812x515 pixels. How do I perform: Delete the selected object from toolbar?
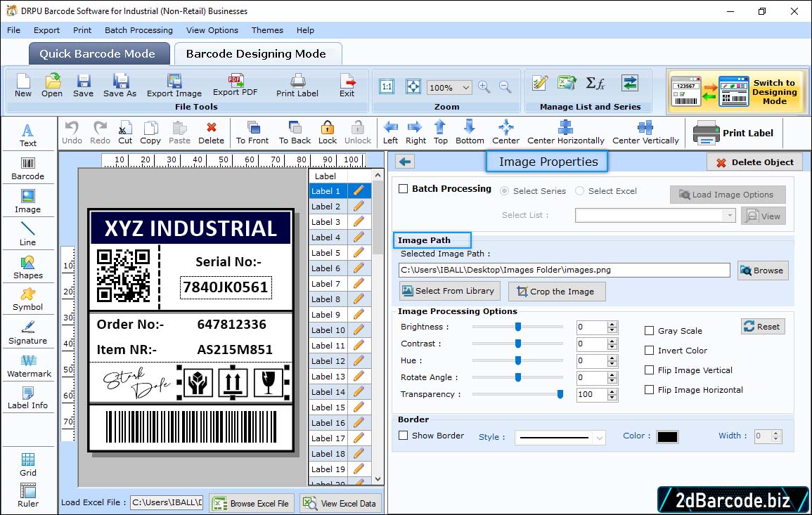click(212, 133)
